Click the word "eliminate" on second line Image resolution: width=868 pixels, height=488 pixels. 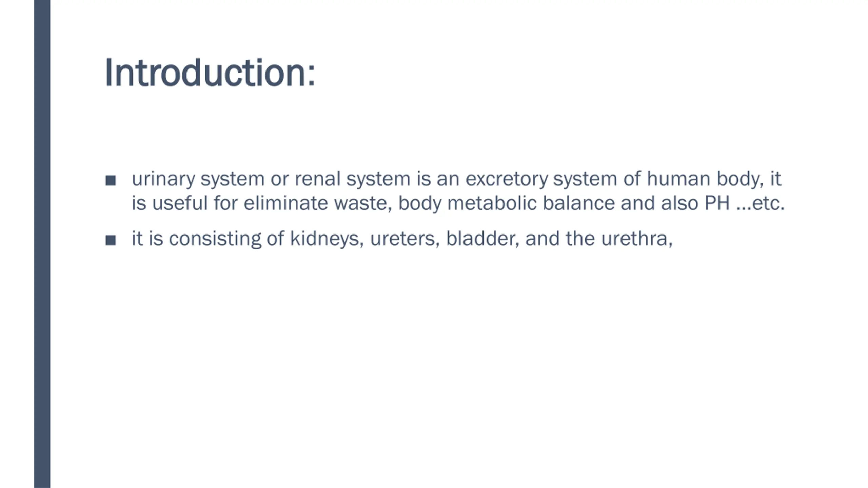285,203
